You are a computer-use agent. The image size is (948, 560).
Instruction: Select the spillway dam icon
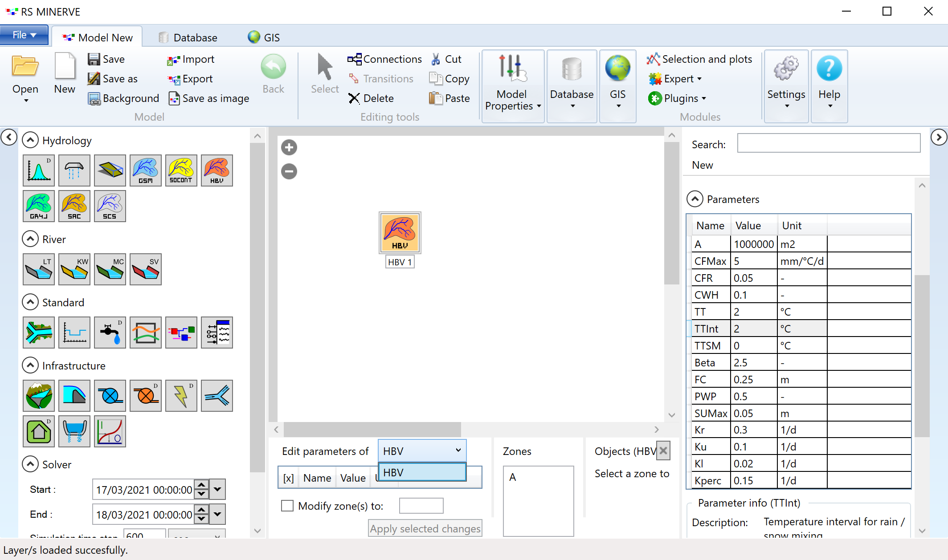74,396
